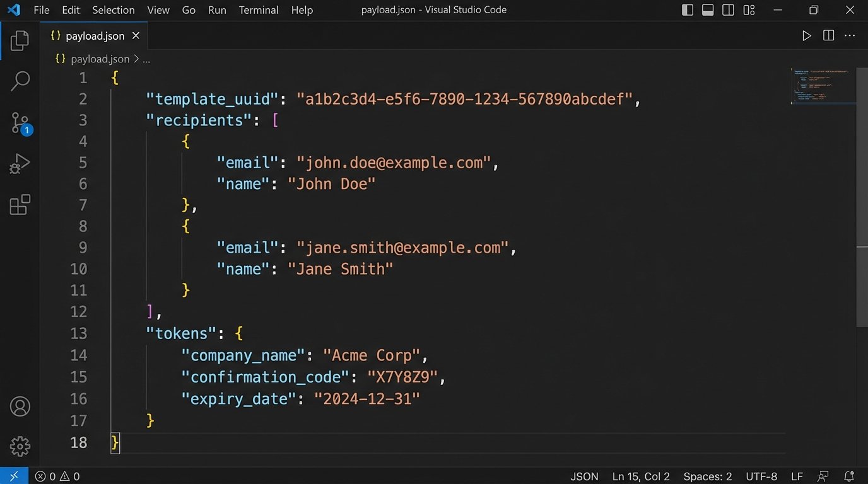Click the Run play icon in editor toolbar
This screenshot has width=868, height=484.
(x=806, y=36)
